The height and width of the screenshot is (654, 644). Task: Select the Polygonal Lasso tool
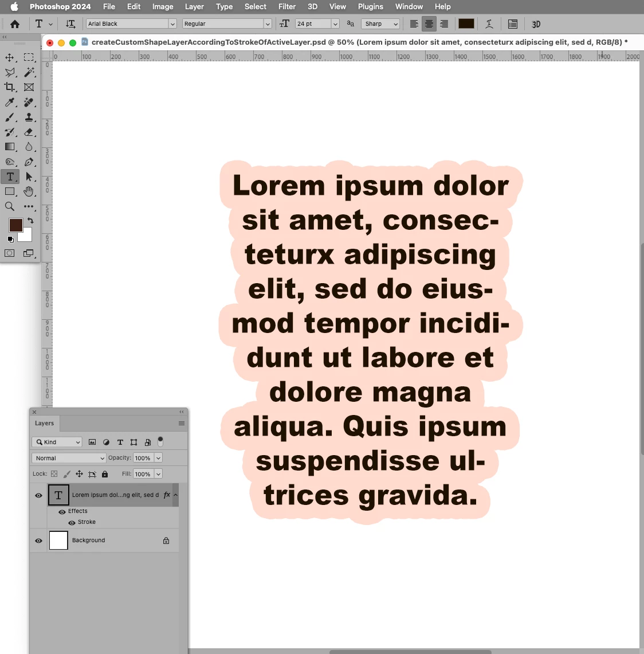coord(10,73)
